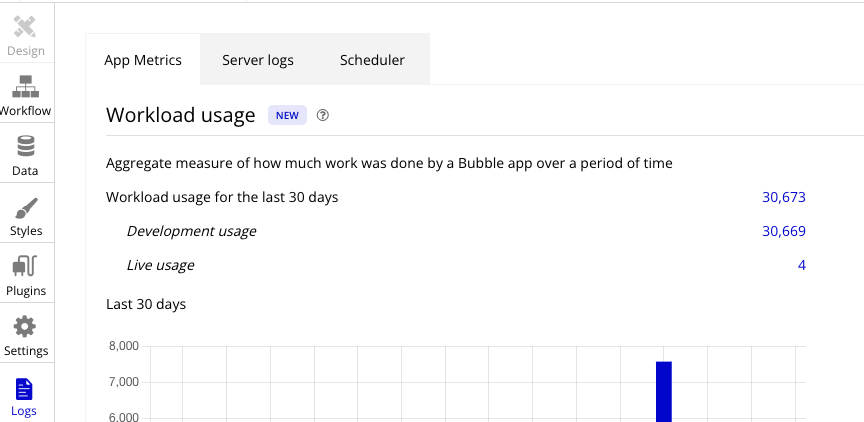
Task: Switch to the App Metrics tab
Action: coord(143,60)
